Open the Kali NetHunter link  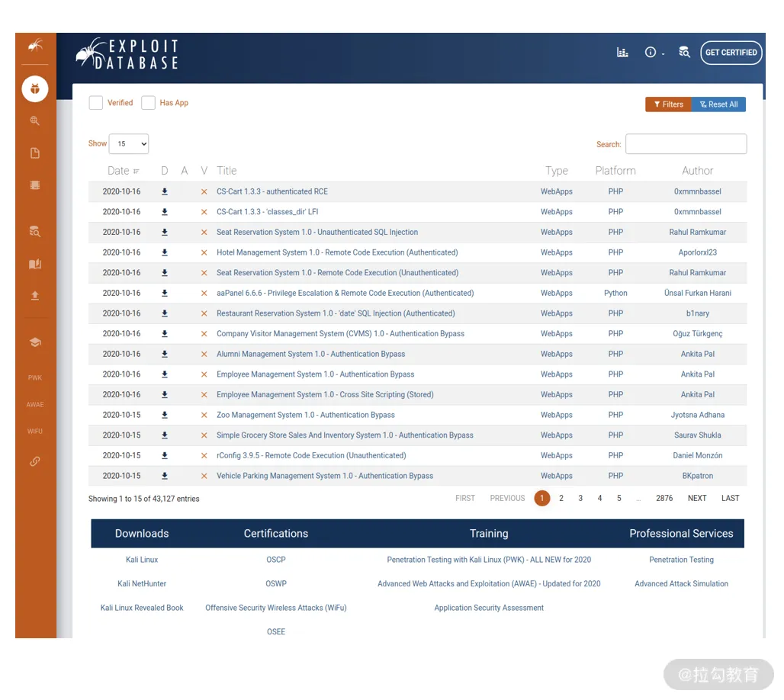coord(142,583)
